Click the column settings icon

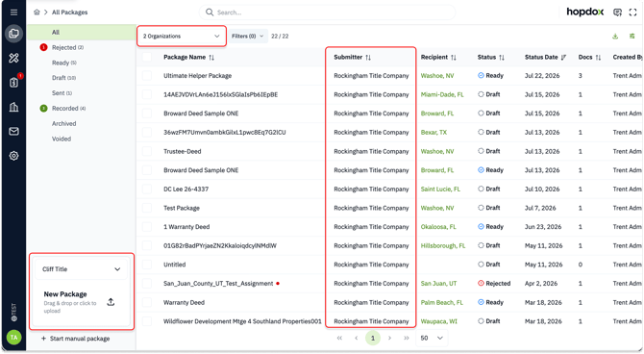tap(632, 37)
